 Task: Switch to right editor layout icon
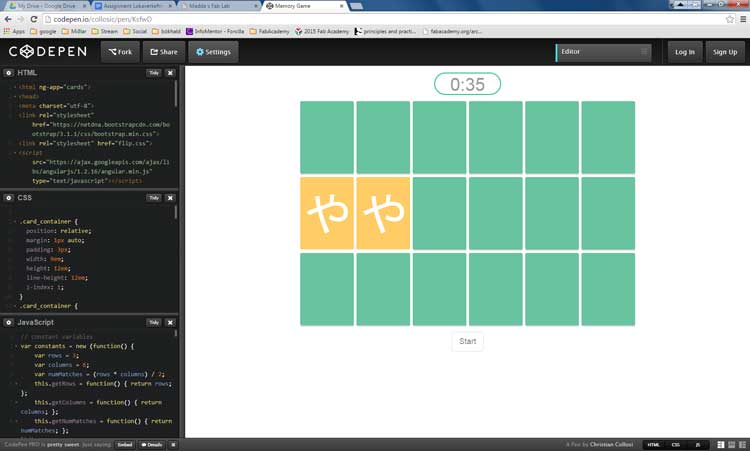[x=742, y=445]
